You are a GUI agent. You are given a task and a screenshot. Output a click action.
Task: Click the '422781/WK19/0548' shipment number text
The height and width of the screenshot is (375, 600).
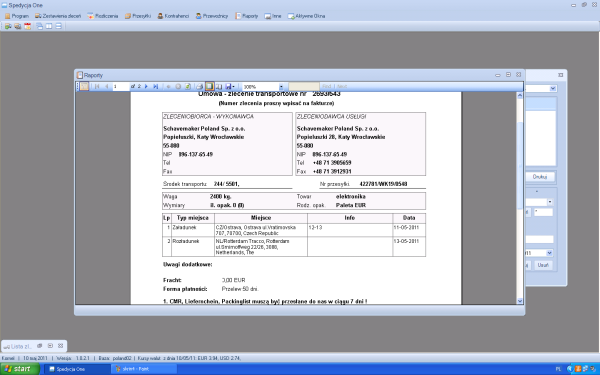click(x=383, y=184)
